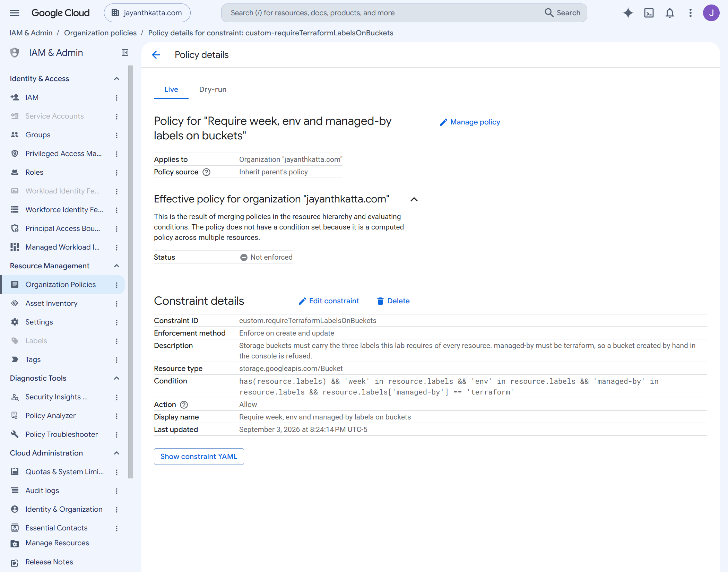Collapse the Diagnostic Tools section
The height and width of the screenshot is (572, 728).
point(116,378)
